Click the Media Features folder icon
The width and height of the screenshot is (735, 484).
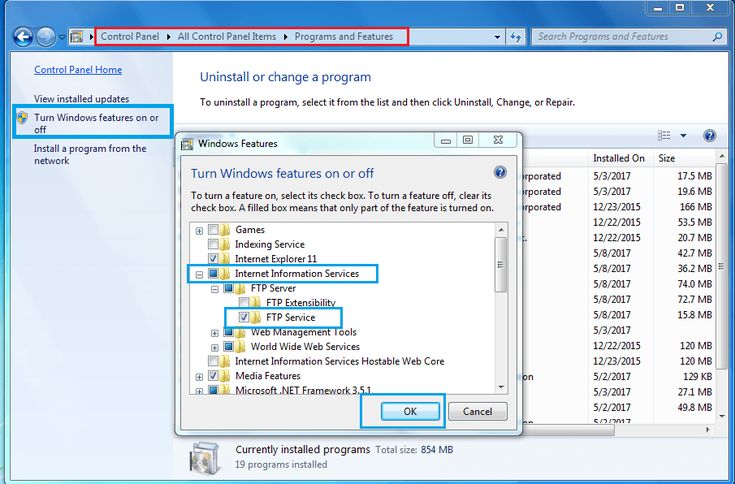click(x=225, y=376)
